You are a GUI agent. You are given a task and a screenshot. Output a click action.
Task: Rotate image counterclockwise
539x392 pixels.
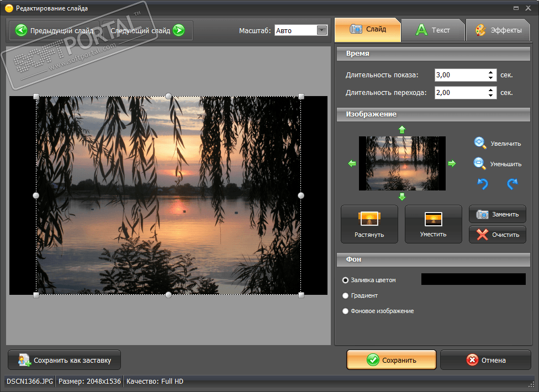coord(483,184)
